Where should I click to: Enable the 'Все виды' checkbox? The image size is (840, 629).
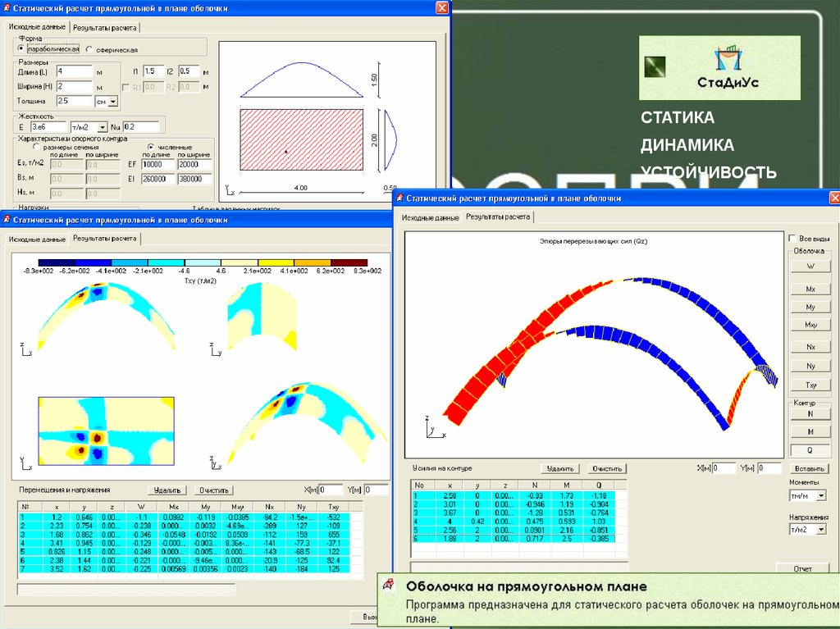792,237
